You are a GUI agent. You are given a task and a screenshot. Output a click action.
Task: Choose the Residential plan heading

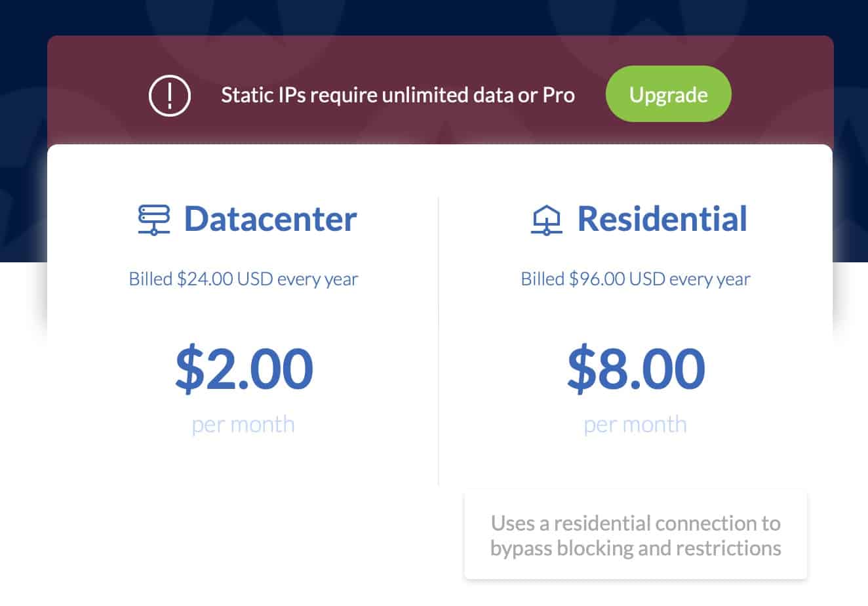(x=662, y=219)
